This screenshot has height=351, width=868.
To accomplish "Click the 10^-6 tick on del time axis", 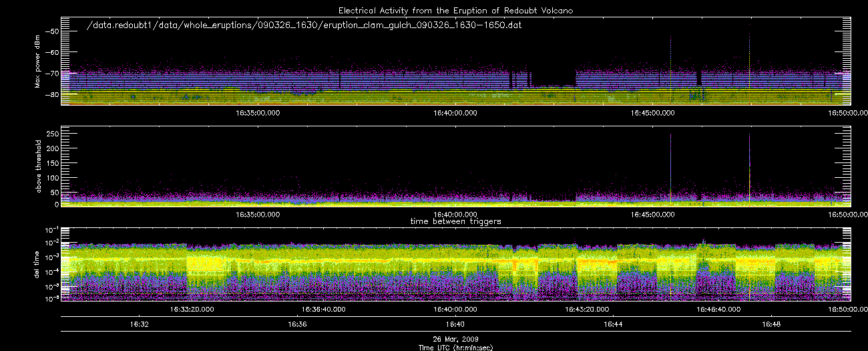I will click(52, 298).
